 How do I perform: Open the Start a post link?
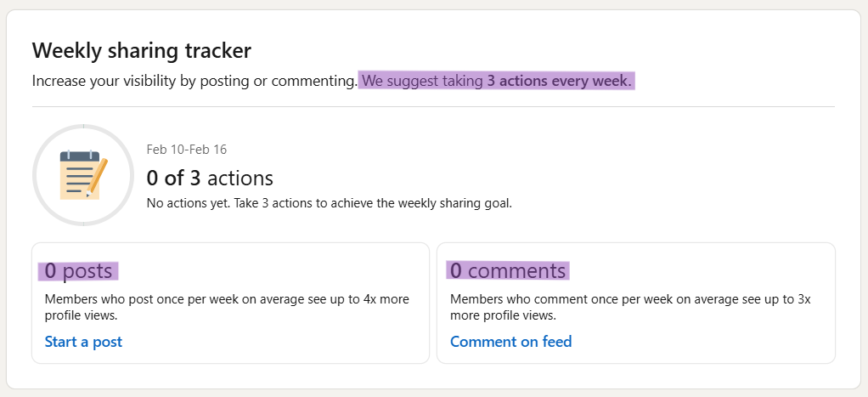pyautogui.click(x=83, y=342)
